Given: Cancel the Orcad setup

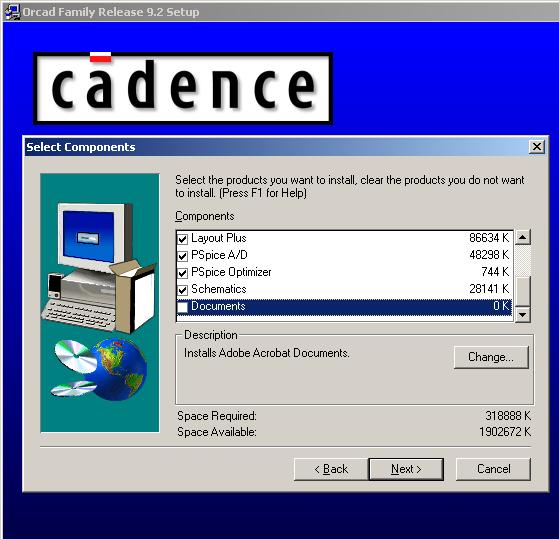Looking at the screenshot, I should tap(493, 469).
